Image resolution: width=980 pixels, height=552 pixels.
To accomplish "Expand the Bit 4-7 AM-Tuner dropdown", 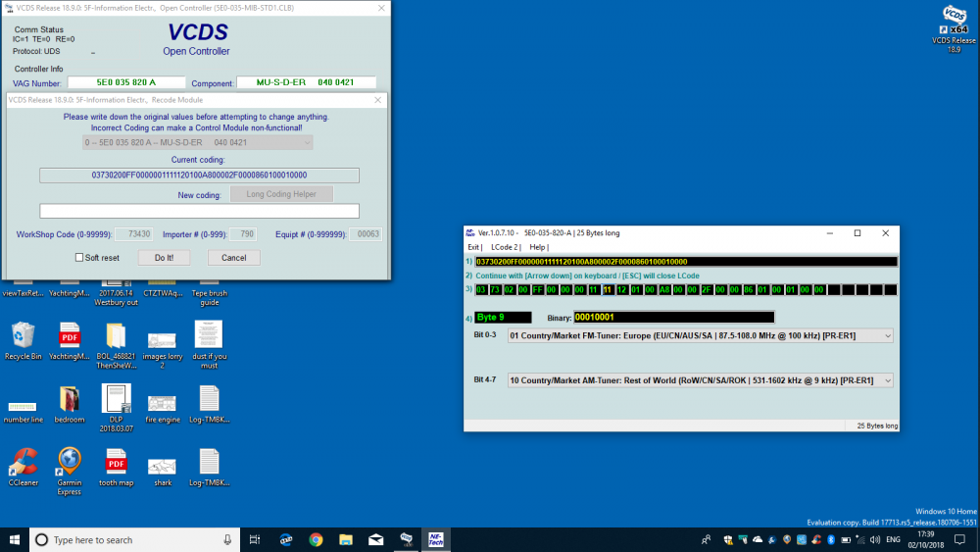I will (x=888, y=380).
